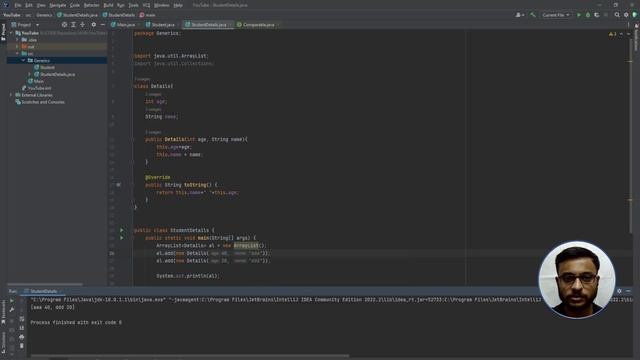This screenshot has height=360, width=640.
Task: Print the console output printer icon
Action: pyautogui.click(x=22, y=337)
